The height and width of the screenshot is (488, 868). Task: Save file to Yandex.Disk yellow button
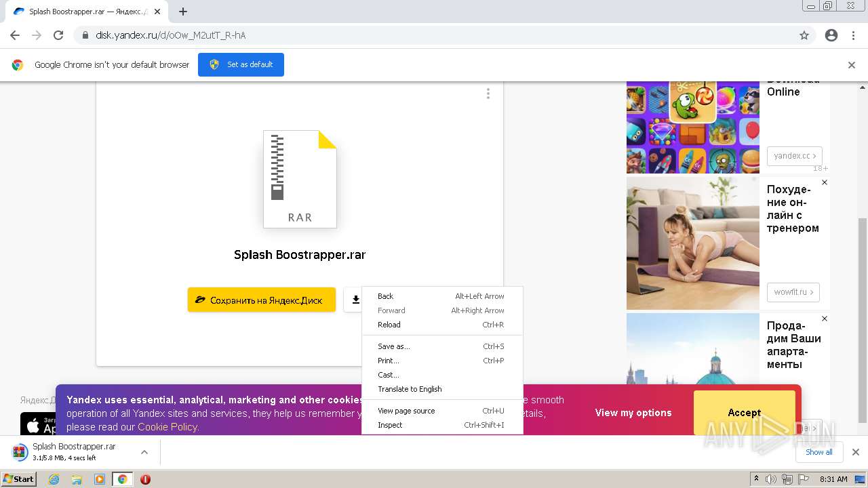[x=262, y=300]
